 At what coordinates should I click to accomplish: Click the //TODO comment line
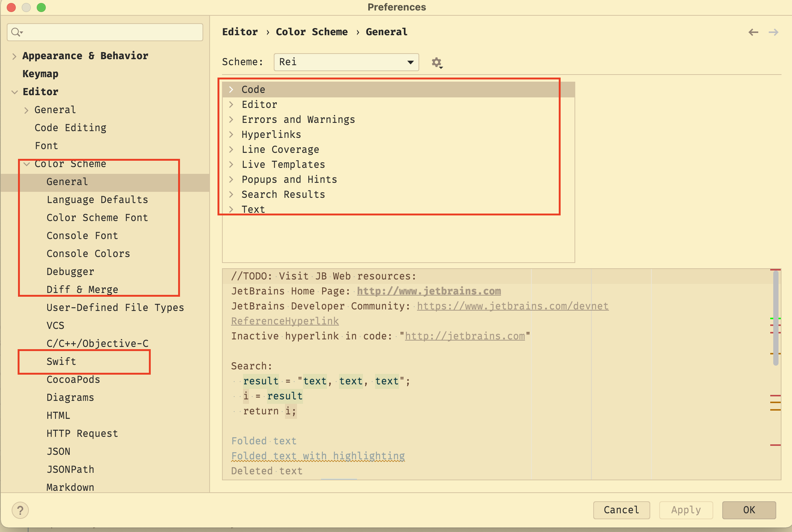pyautogui.click(x=324, y=276)
